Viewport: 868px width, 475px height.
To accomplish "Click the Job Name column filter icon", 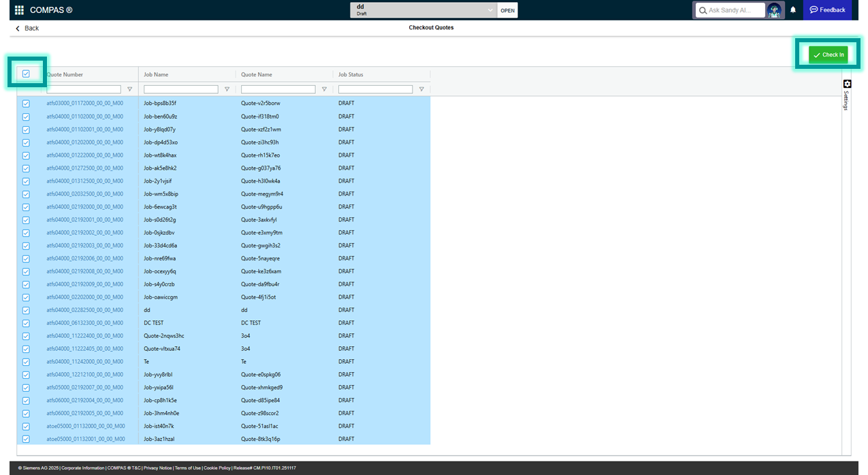I will tap(227, 89).
